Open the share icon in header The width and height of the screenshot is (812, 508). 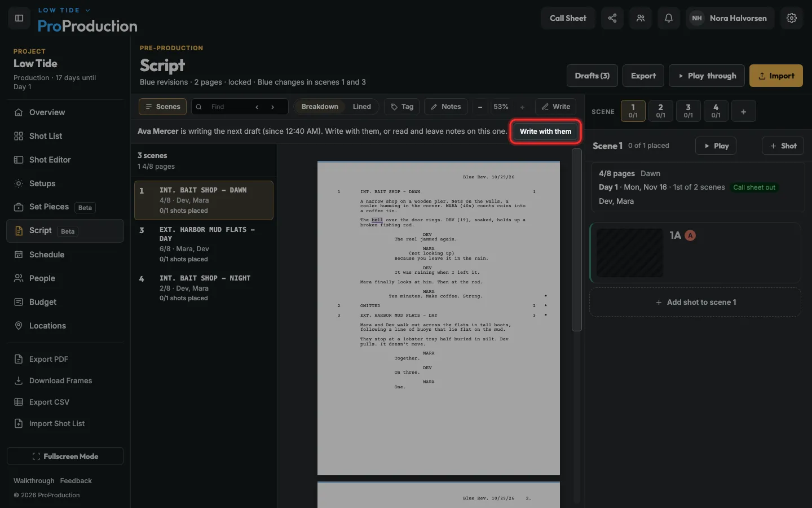pyautogui.click(x=612, y=18)
